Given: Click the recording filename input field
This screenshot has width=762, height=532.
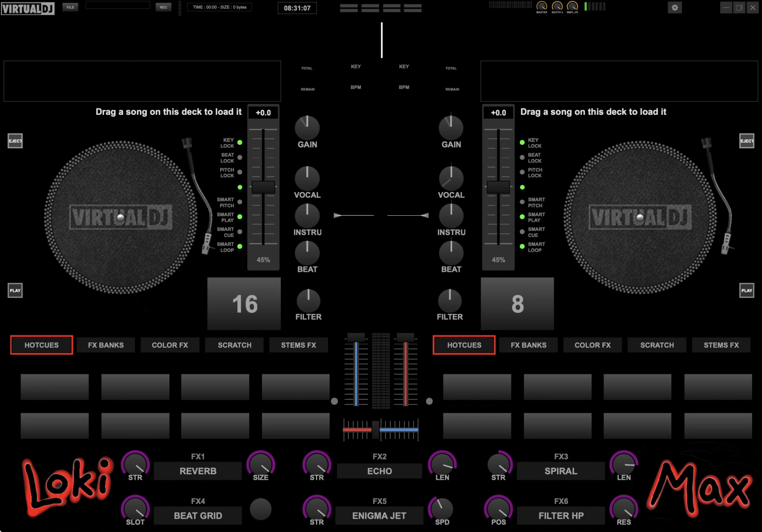Looking at the screenshot, I should [x=118, y=5].
